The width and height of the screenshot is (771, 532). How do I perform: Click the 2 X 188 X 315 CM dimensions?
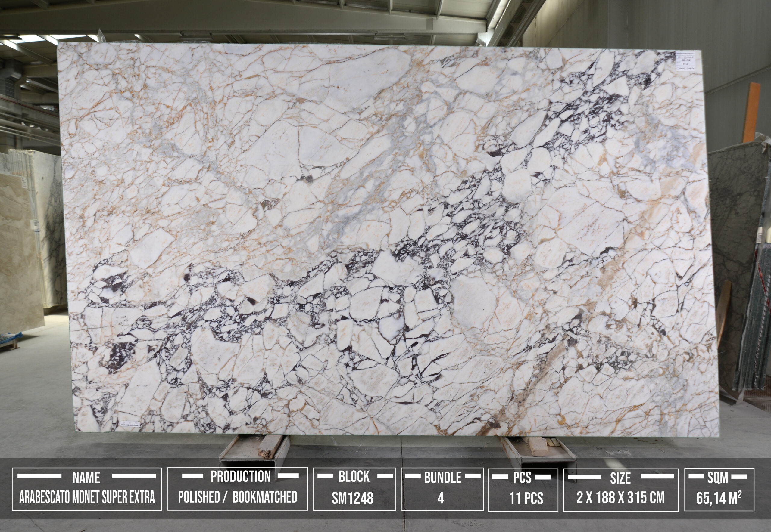point(620,497)
